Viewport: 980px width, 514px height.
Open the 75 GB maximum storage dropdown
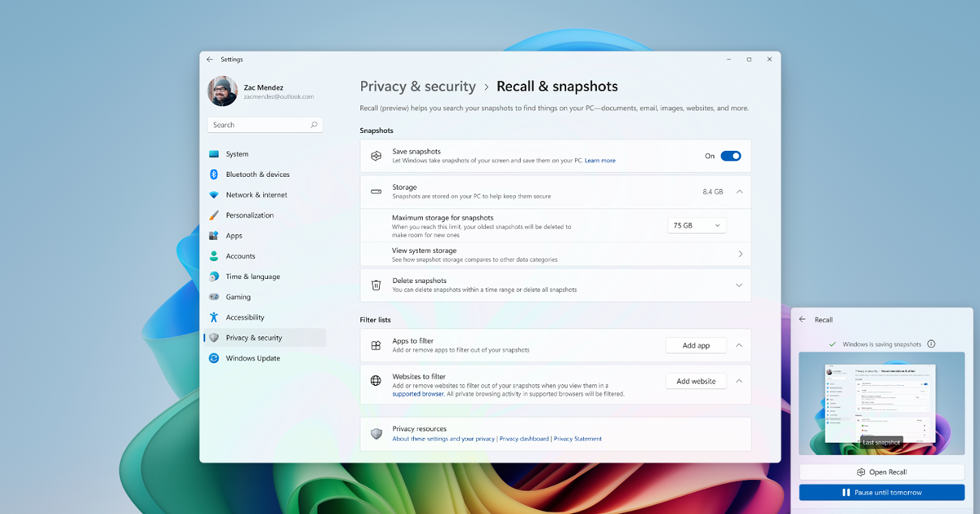[697, 225]
